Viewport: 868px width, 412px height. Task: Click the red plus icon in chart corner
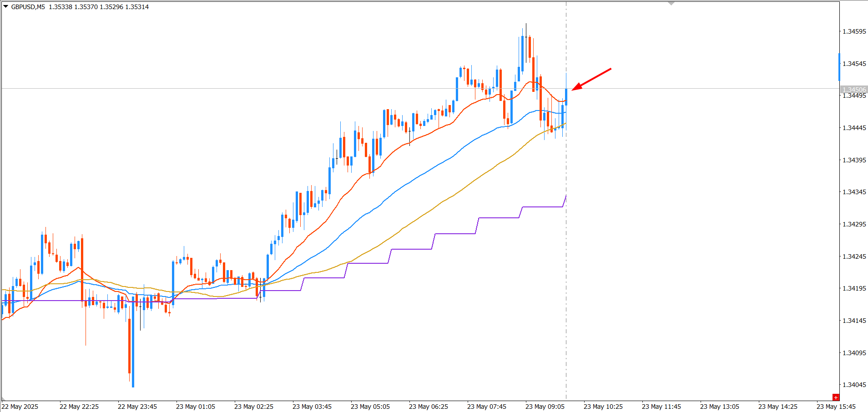point(836,397)
